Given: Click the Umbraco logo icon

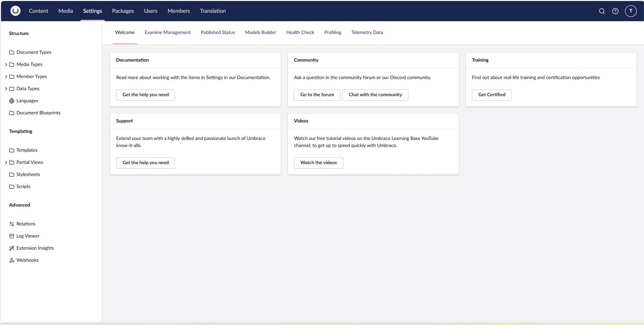Looking at the screenshot, I should click(x=15, y=11).
